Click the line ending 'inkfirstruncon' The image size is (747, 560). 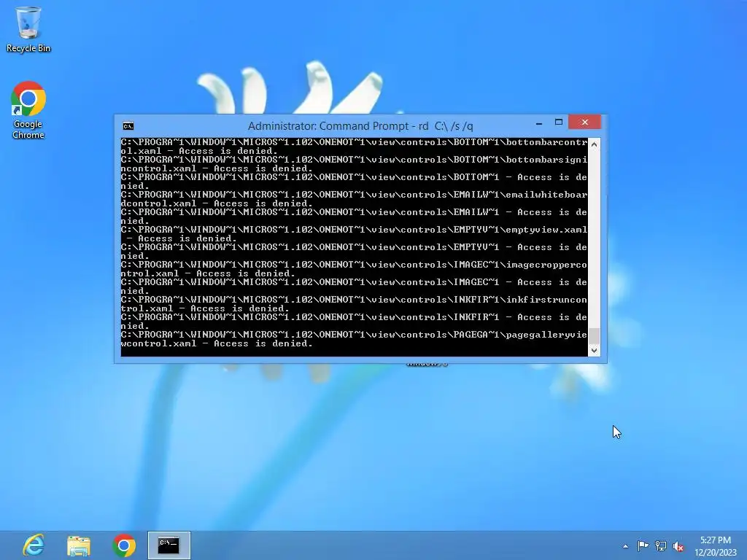pos(354,300)
